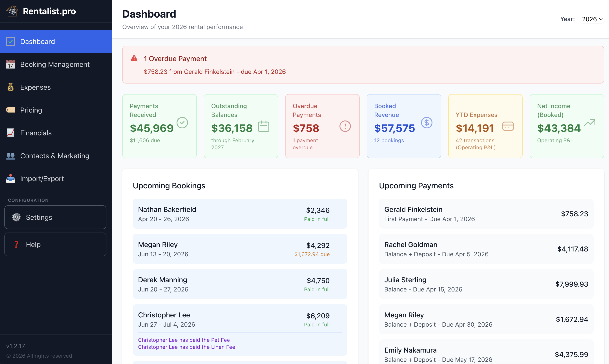Image resolution: width=609 pixels, height=364 pixels.
Task: Select the Expenses money bag icon
Action: pos(10,87)
